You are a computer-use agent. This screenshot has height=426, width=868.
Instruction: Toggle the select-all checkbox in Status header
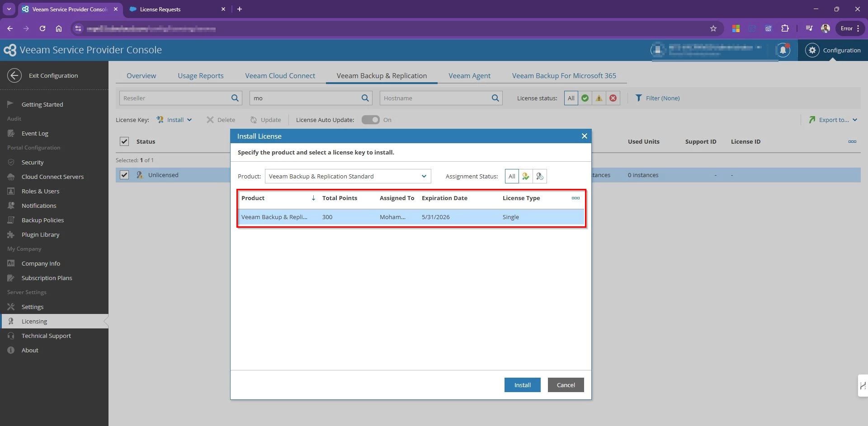click(124, 141)
